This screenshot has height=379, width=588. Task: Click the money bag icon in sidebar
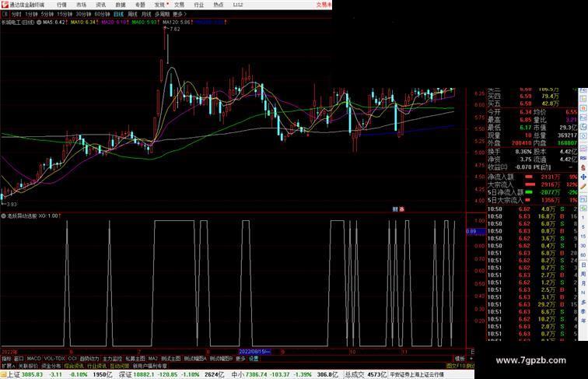(x=583, y=168)
